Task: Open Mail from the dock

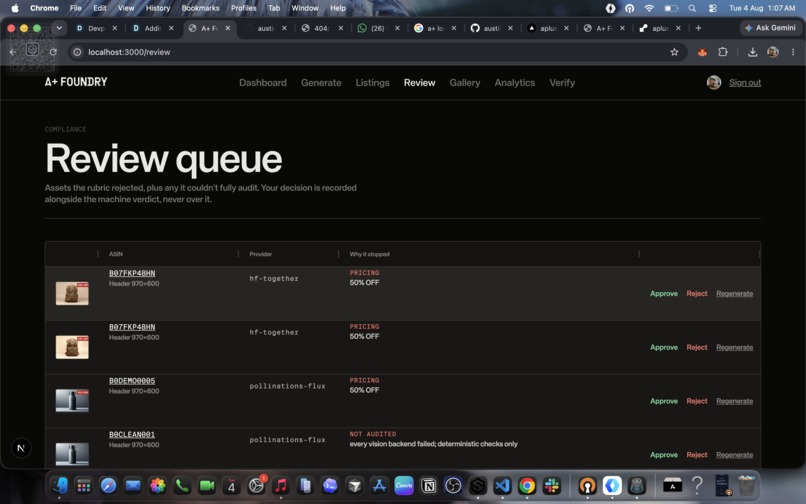Action: click(x=133, y=485)
